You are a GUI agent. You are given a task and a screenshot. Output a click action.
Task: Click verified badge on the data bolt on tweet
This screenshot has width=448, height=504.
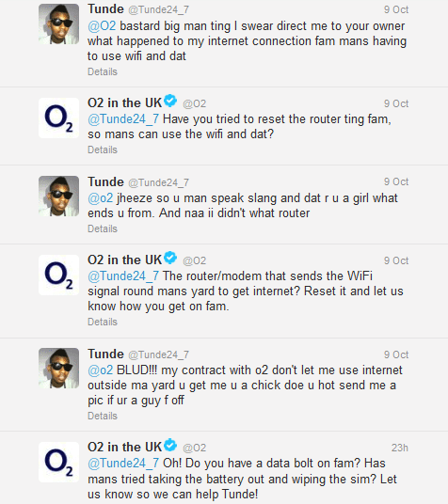(170, 445)
